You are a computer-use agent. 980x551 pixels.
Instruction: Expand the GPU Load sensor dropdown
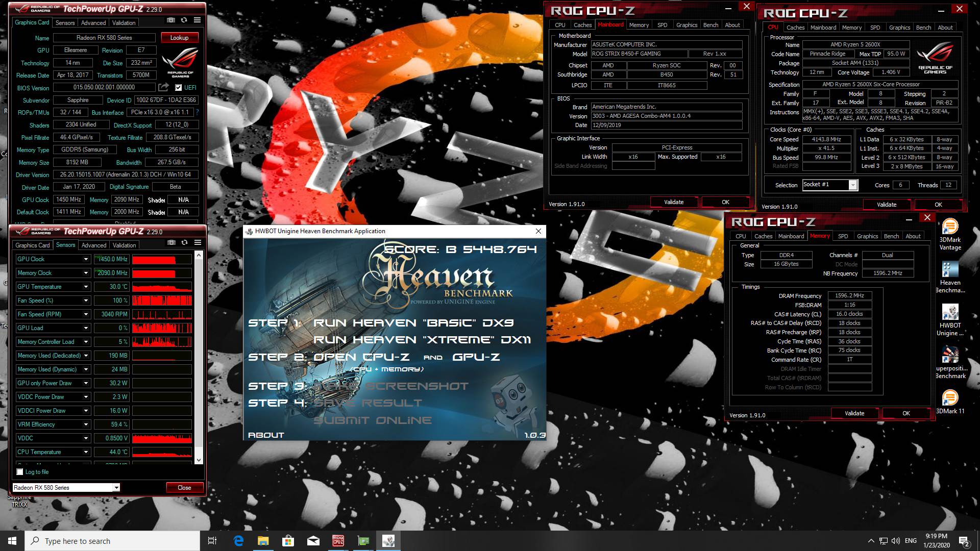coord(86,328)
